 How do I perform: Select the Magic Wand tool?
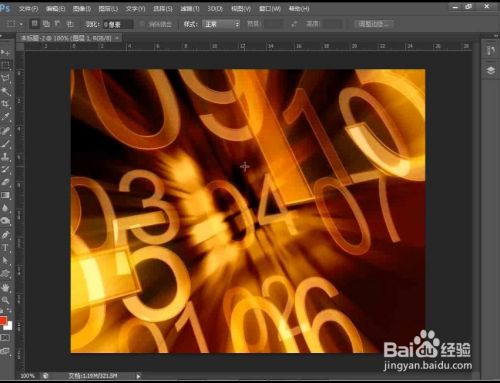click(5, 91)
